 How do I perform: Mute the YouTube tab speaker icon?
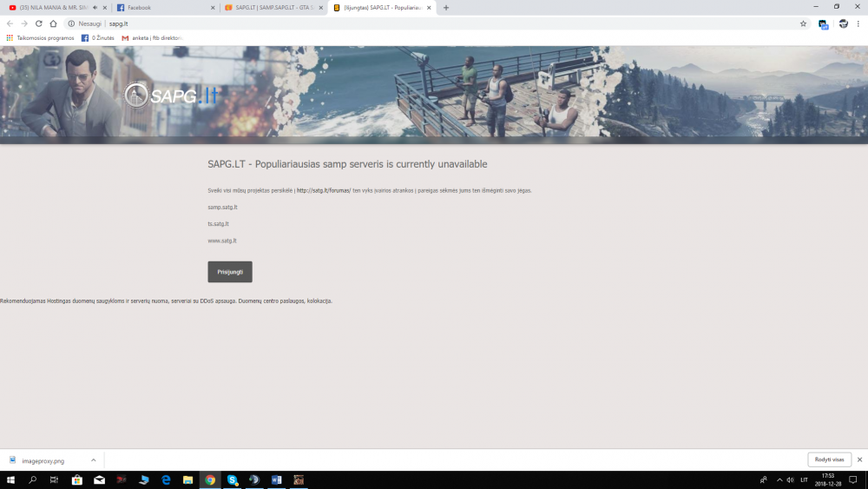pos(95,8)
